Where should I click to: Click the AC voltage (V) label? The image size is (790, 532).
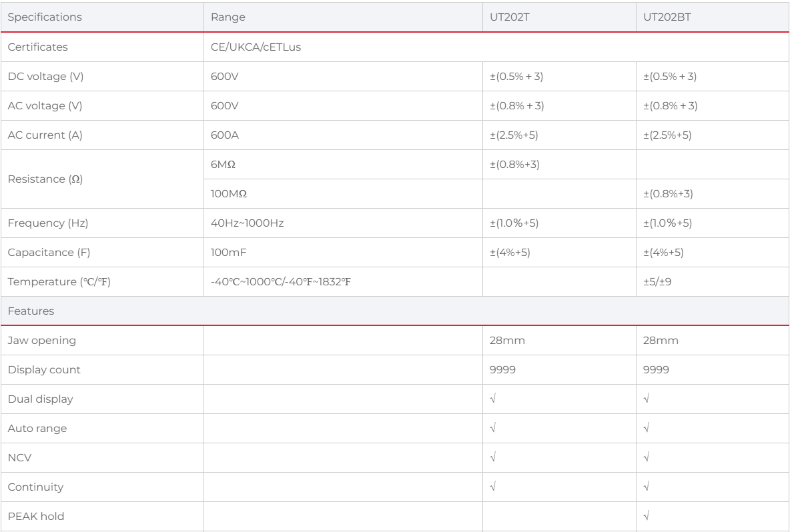45,106
